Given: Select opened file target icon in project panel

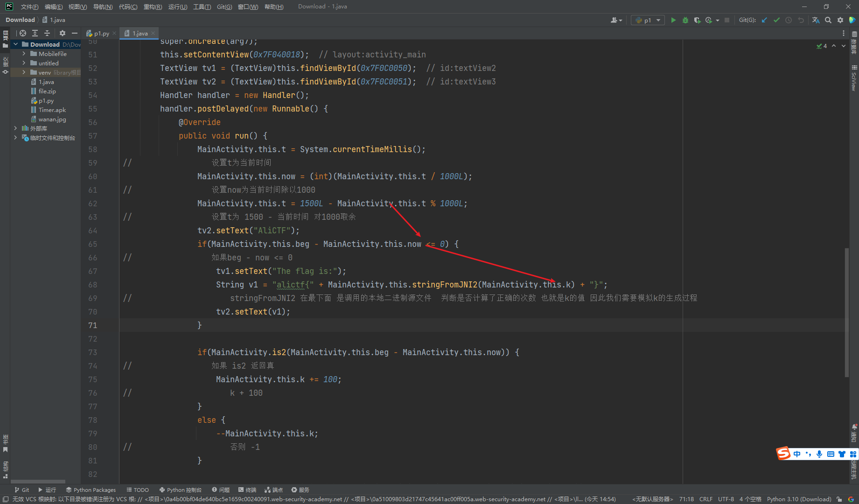Looking at the screenshot, I should [x=23, y=33].
